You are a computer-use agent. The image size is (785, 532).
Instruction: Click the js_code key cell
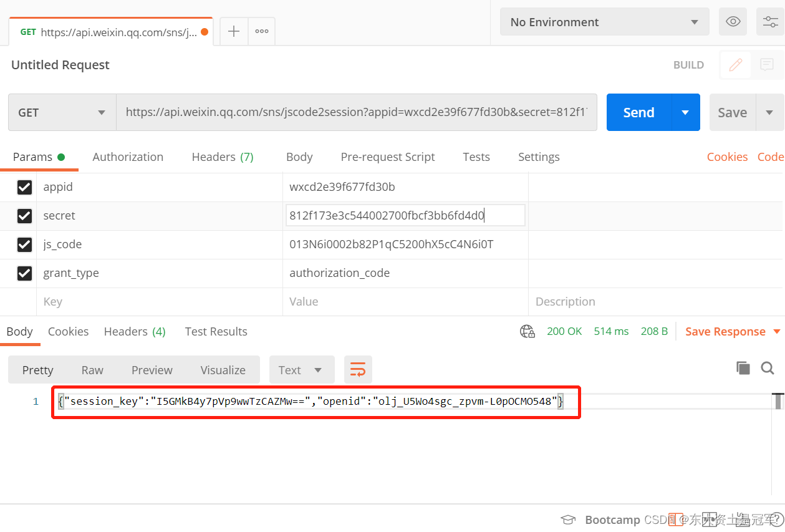coord(160,244)
